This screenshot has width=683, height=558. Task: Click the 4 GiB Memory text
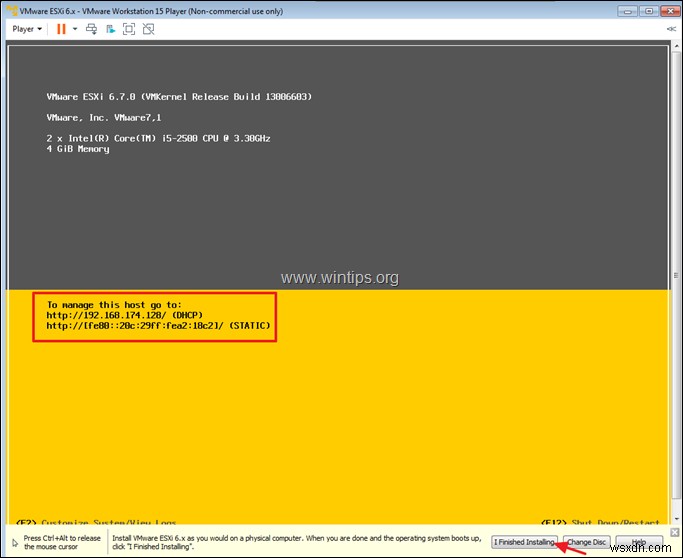[x=78, y=149]
